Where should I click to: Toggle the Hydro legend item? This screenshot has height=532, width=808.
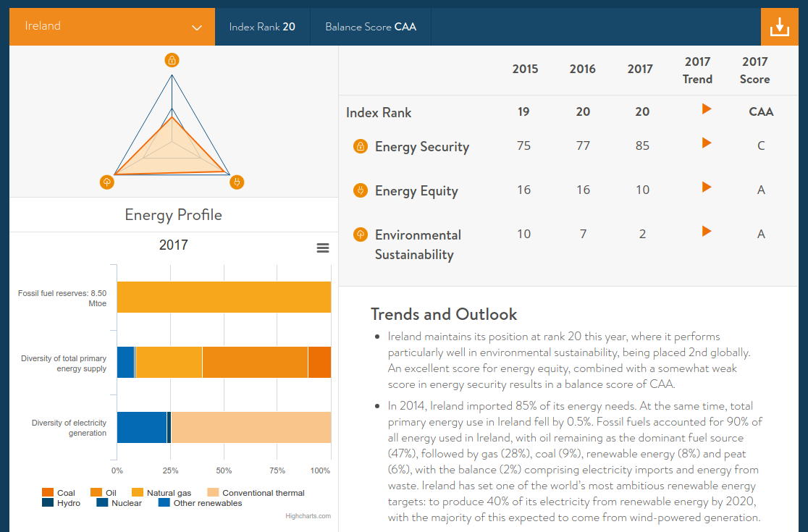click(x=61, y=503)
